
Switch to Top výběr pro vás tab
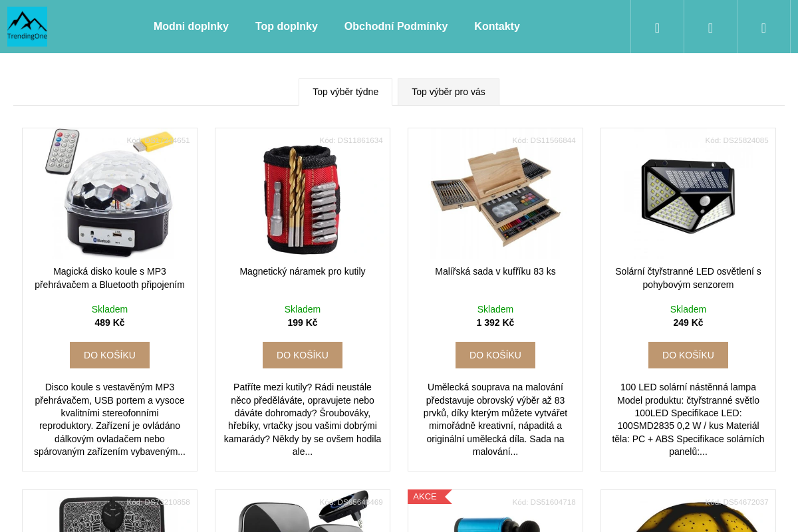point(448,92)
